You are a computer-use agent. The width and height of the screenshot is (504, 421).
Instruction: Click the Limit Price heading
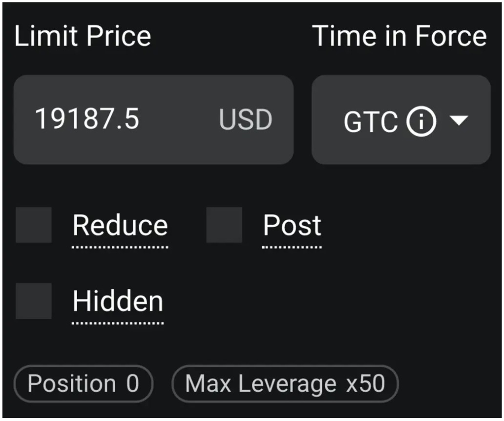82,35
